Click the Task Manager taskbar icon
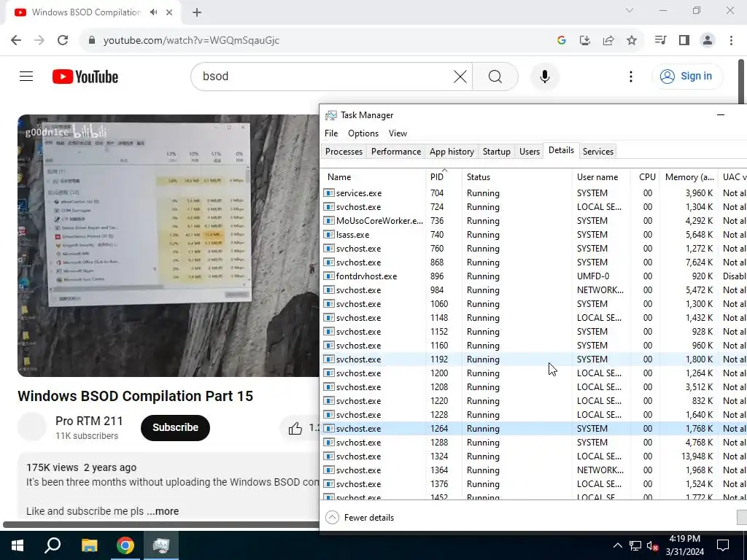 [x=161, y=545]
